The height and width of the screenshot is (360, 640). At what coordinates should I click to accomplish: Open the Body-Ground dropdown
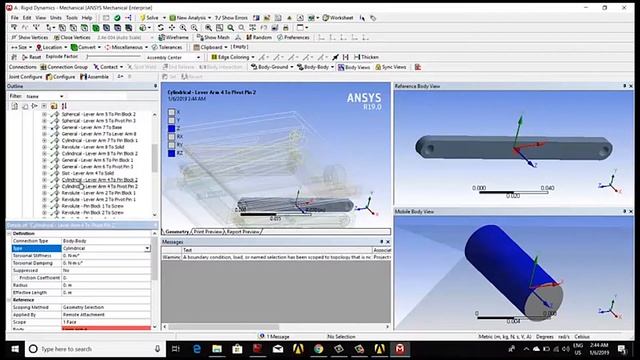pyautogui.click(x=291, y=67)
